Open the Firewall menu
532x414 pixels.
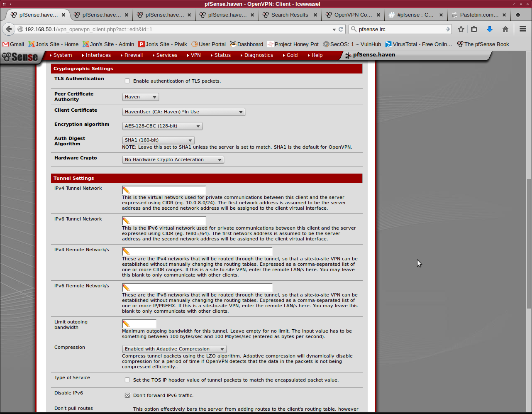132,55
